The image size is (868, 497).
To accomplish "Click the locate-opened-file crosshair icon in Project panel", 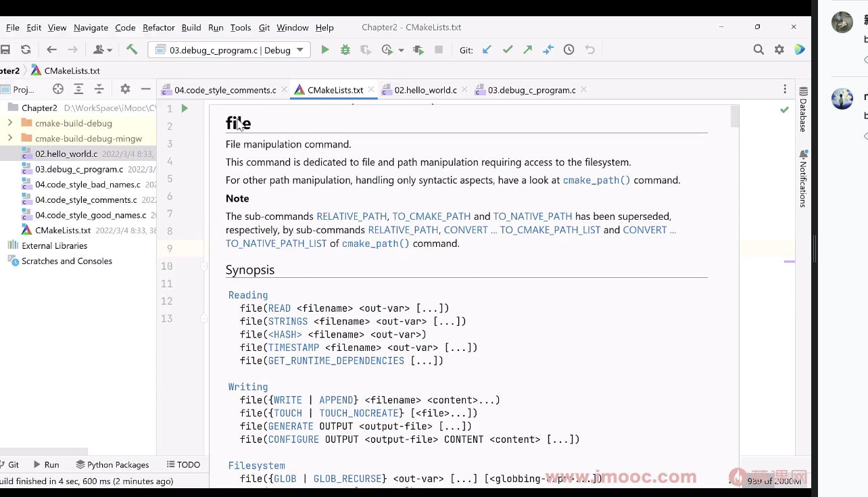I will coord(58,89).
